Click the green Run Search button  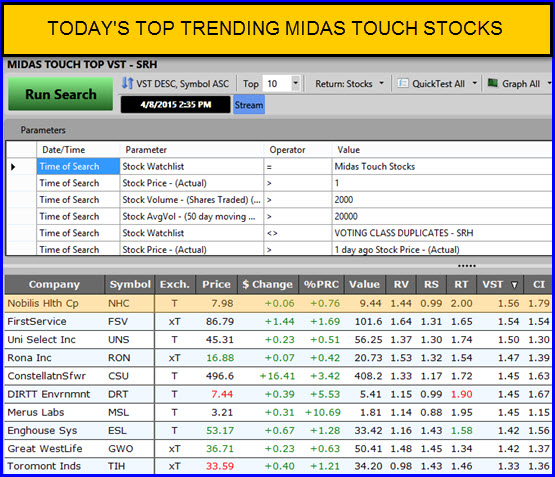tap(61, 94)
